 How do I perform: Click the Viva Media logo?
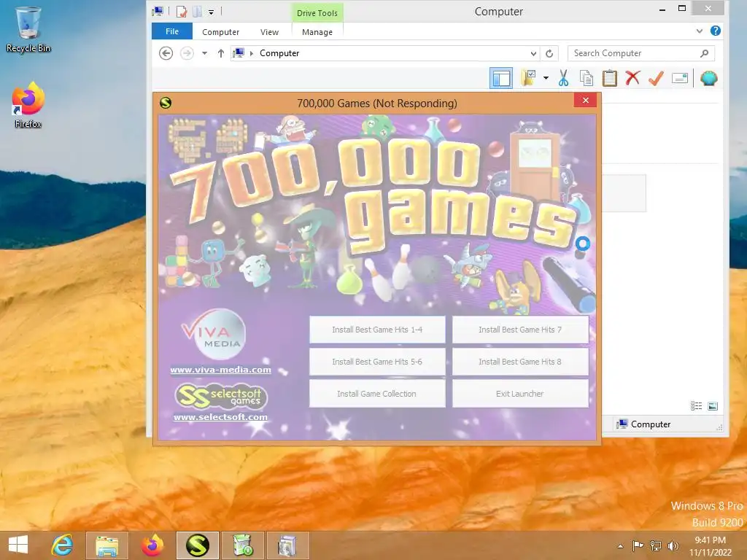pyautogui.click(x=214, y=334)
